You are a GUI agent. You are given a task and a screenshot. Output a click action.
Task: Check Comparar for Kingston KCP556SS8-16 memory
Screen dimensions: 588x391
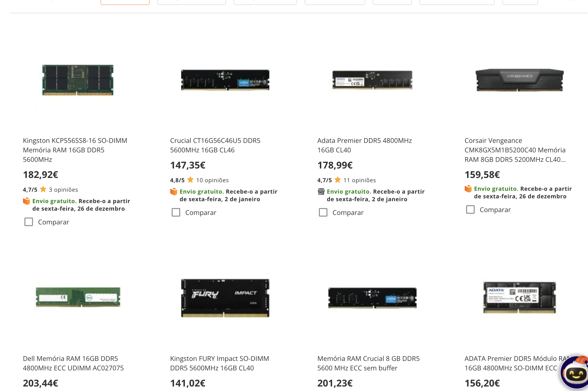pyautogui.click(x=29, y=222)
